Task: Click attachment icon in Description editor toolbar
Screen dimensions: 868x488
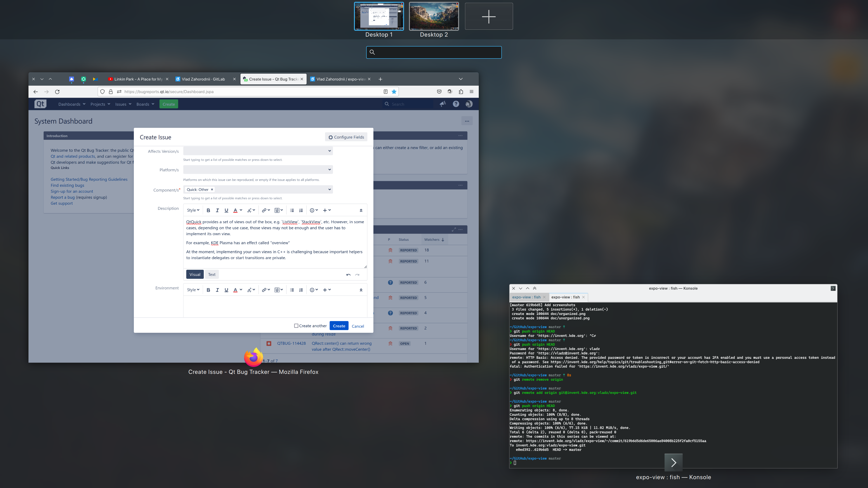Action: (278, 210)
